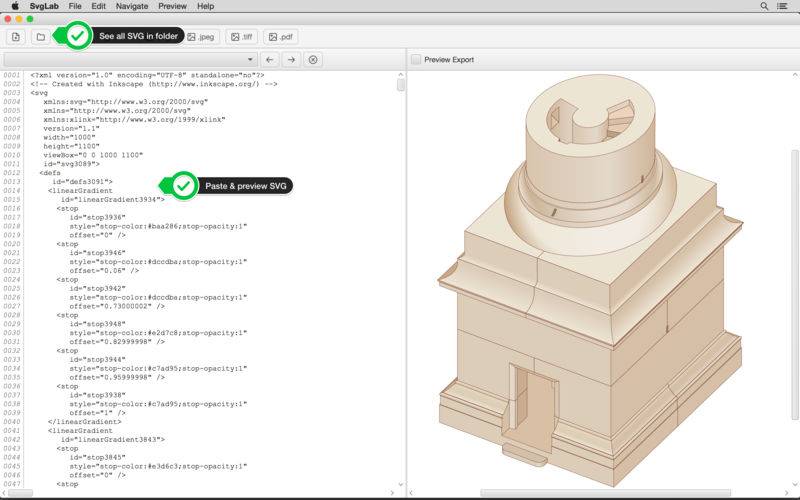This screenshot has width=800, height=500.
Task: Click the code line id="svg3089">
Action: [x=71, y=164]
